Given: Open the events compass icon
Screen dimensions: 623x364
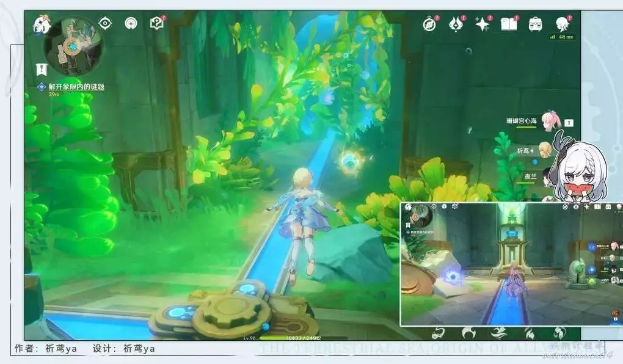Looking at the screenshot, I should (x=429, y=24).
